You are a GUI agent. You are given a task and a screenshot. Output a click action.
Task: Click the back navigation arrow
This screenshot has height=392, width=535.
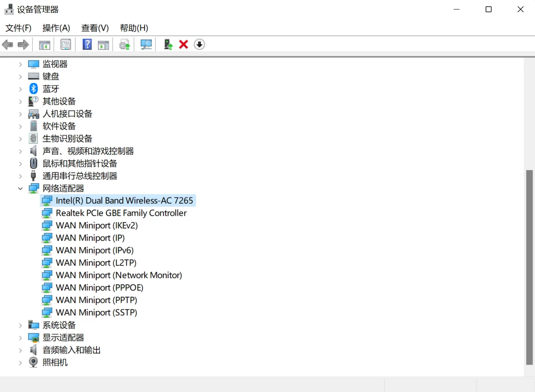click(7, 44)
